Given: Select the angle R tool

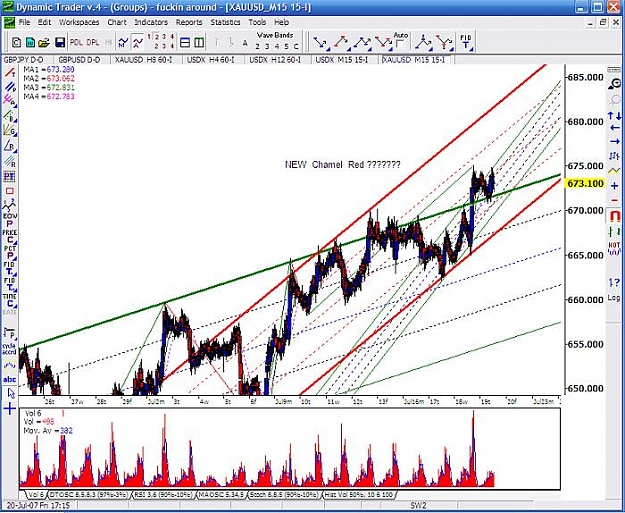Looking at the screenshot, I should [10, 145].
